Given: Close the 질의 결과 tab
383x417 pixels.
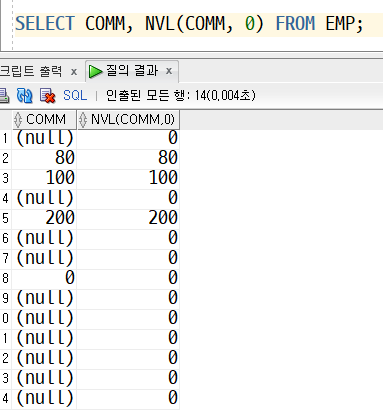Looking at the screenshot, I should 169,71.
